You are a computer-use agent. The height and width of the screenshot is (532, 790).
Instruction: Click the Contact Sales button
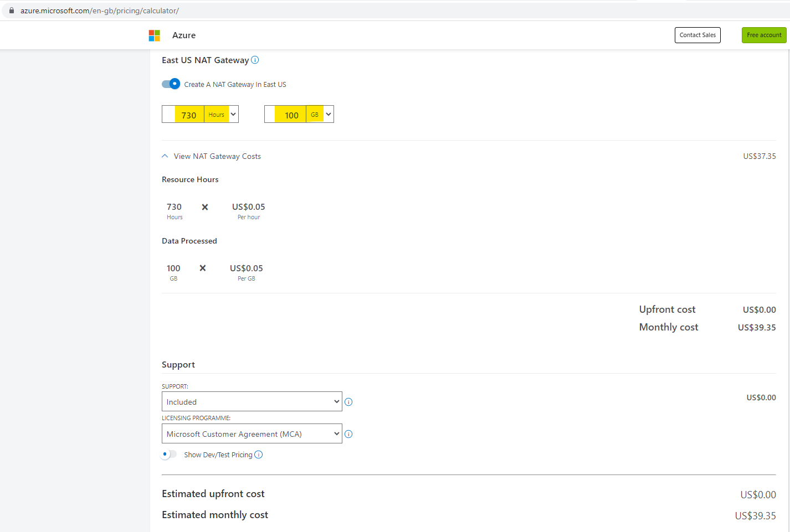pos(697,35)
